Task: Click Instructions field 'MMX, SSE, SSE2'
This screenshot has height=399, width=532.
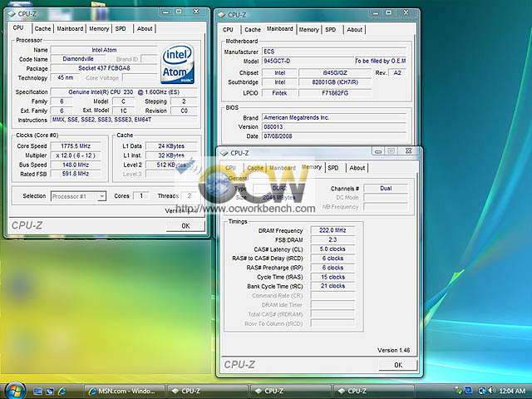Action: point(124,120)
